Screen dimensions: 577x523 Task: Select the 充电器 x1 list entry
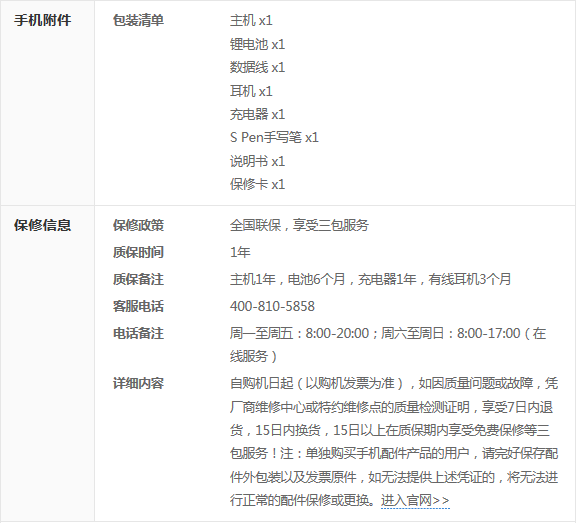click(258, 114)
